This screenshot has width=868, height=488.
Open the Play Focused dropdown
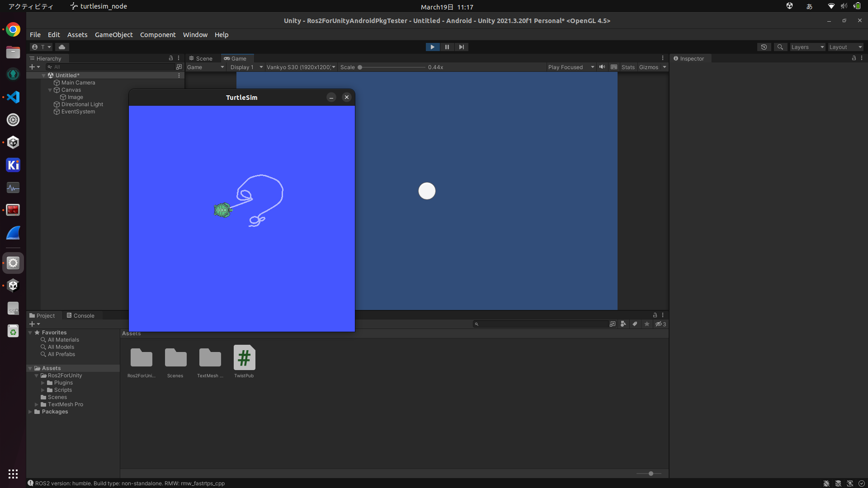pos(571,67)
